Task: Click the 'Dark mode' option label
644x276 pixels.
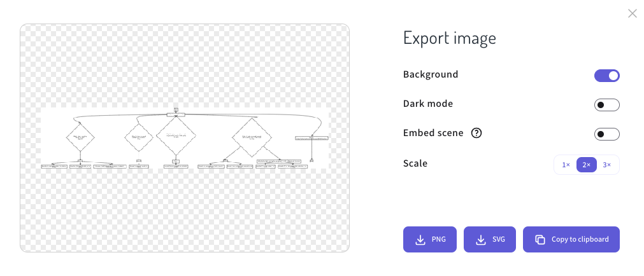Action: coord(428,104)
